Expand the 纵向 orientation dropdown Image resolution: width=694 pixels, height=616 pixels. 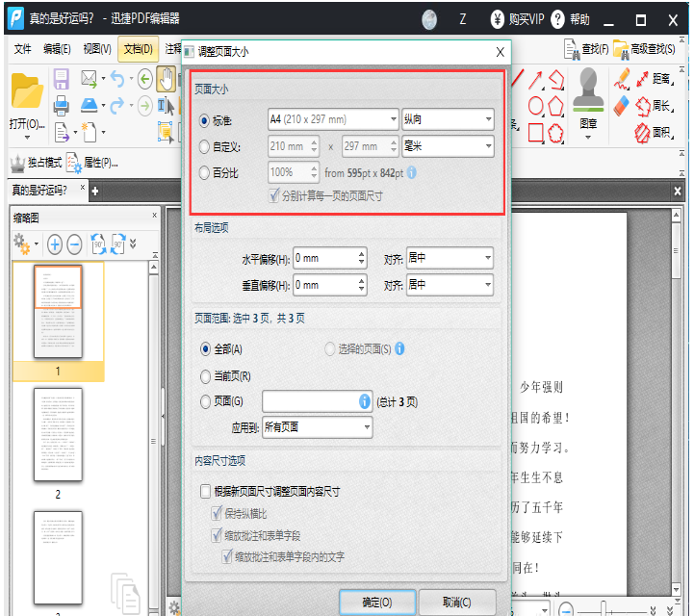coord(448,119)
